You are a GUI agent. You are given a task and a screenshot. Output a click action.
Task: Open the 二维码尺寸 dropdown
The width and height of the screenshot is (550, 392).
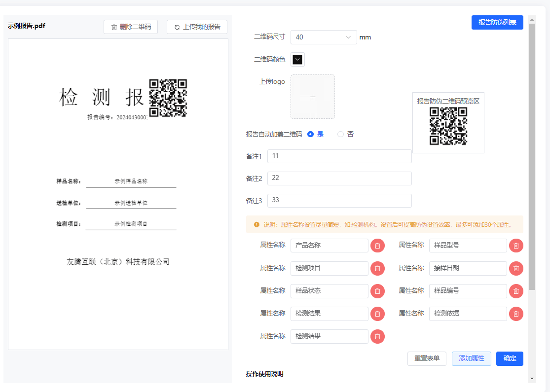324,37
